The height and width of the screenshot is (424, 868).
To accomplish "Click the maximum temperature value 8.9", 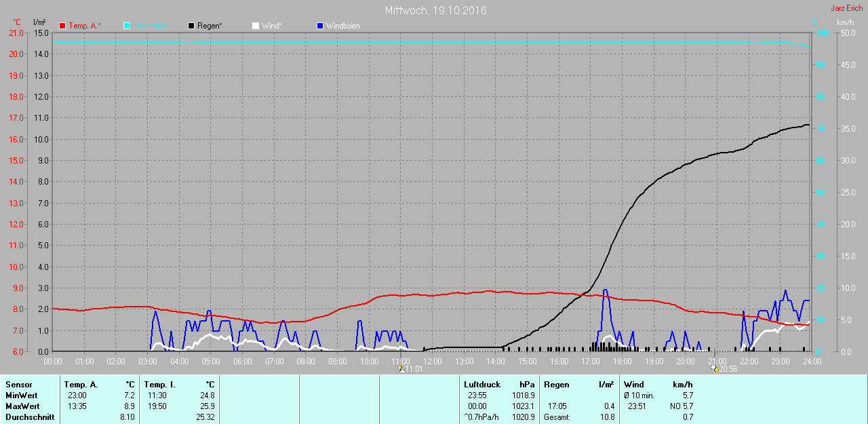I will tap(130, 406).
